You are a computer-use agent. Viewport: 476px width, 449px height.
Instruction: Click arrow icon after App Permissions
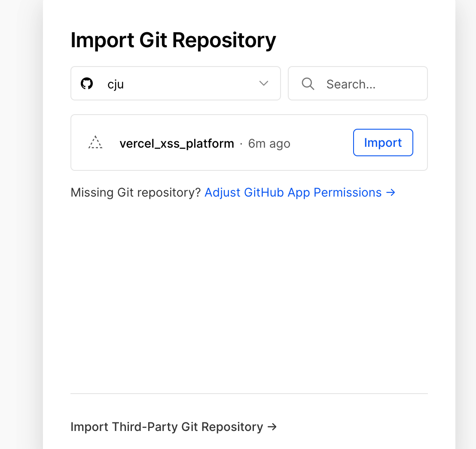point(391,193)
